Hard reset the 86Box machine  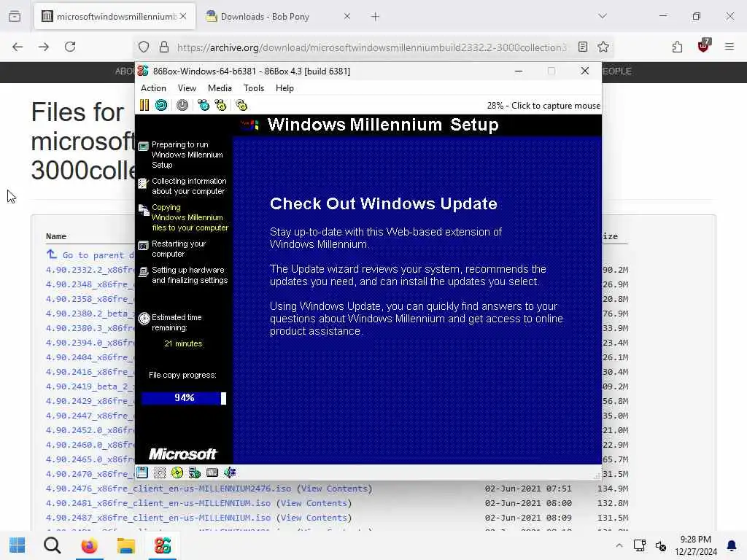click(161, 105)
